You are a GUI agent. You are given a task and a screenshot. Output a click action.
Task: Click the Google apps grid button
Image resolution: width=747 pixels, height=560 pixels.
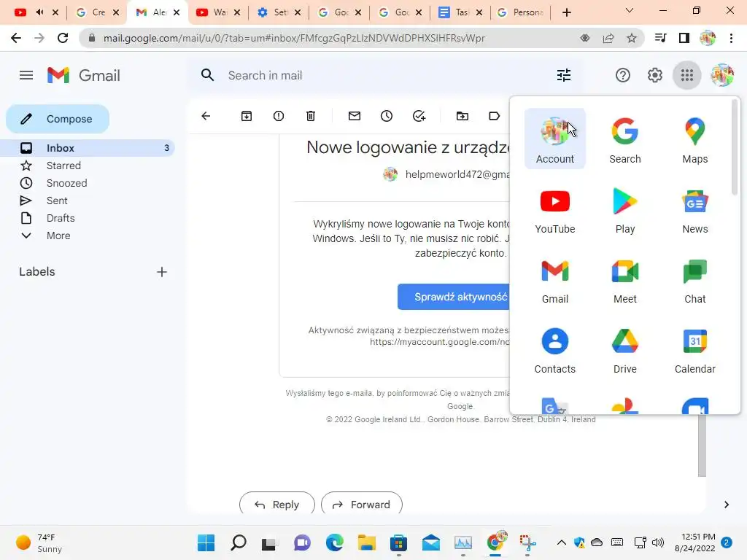pos(686,75)
